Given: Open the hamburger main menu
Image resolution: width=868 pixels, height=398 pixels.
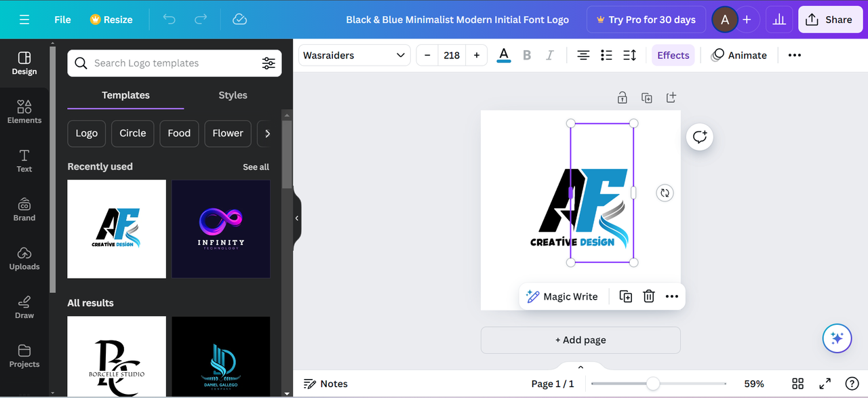Looking at the screenshot, I should point(24,20).
